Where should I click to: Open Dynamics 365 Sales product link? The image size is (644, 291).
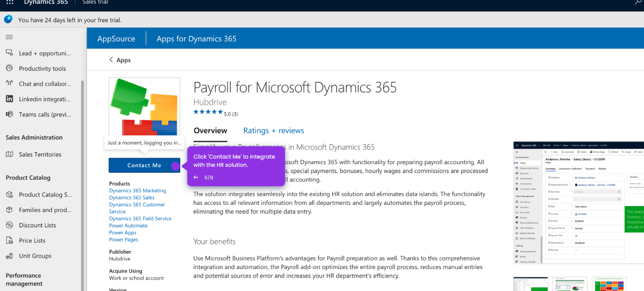[132, 198]
